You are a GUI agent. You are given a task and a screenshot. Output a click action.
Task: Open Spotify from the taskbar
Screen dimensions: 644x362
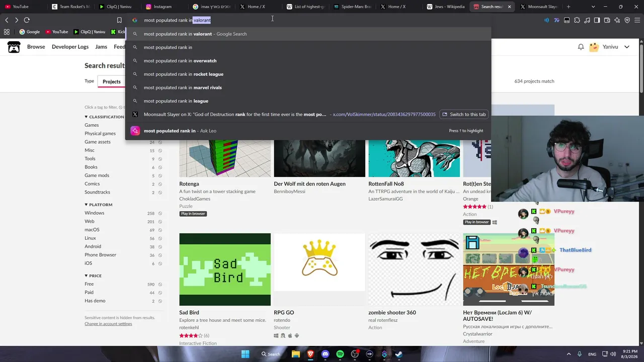tap(340, 354)
